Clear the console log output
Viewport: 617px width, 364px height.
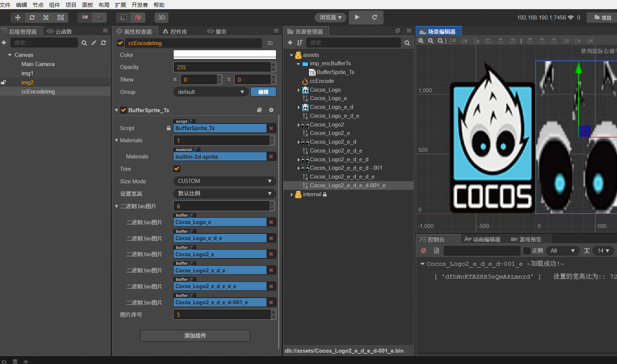tap(424, 251)
